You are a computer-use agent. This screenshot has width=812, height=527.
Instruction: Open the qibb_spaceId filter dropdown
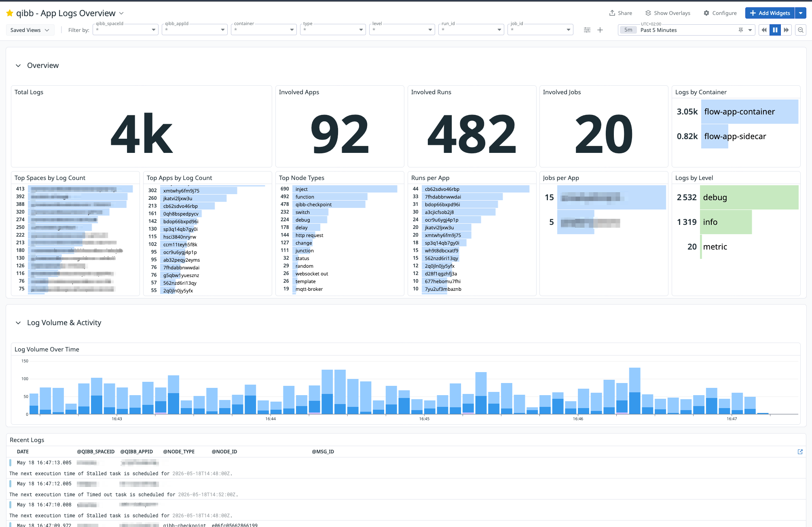coord(126,30)
